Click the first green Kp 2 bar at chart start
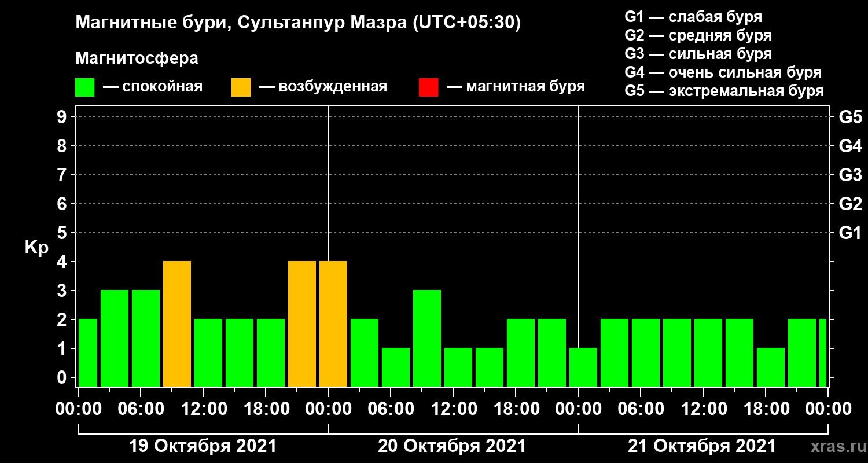Image resolution: width=868 pixels, height=463 pixels. click(88, 353)
